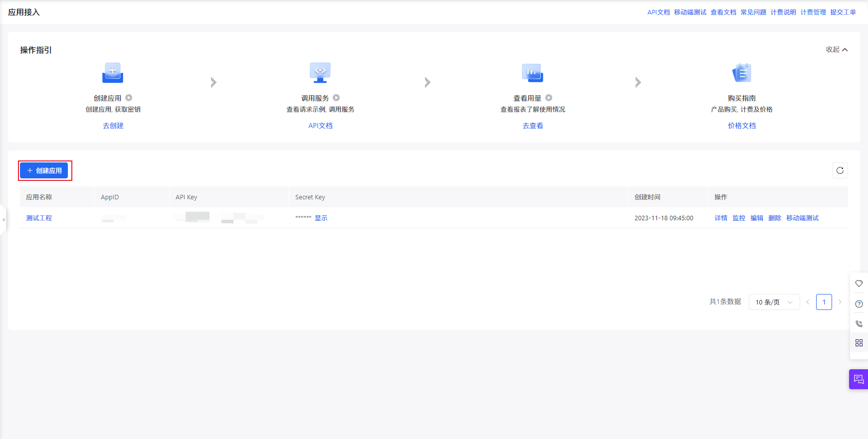Click the 2023-11-18 09:45:00 creation time
This screenshot has height=439, width=868.
point(664,218)
